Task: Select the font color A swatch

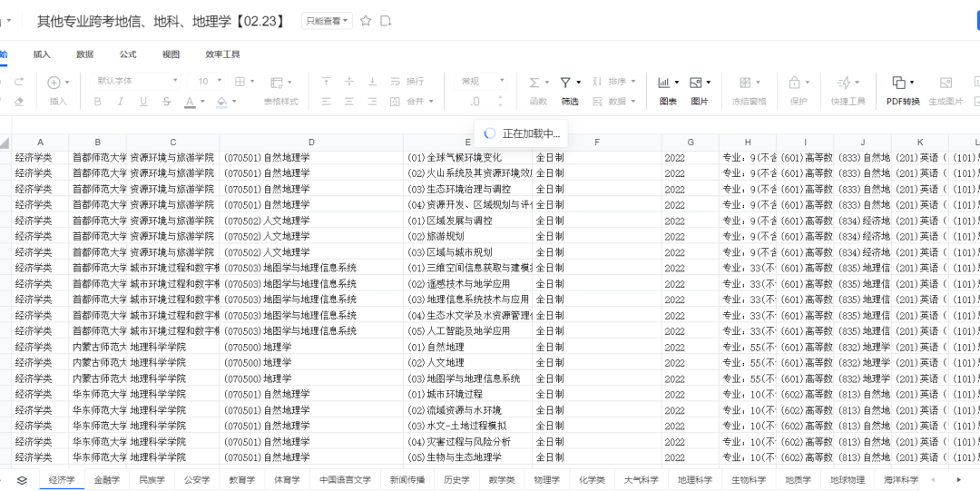Action: (x=190, y=102)
